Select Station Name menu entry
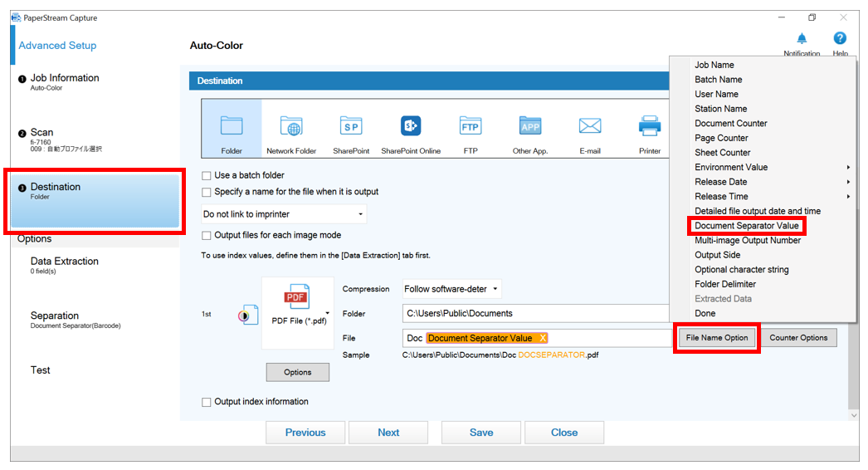This screenshot has width=868, height=470. (x=721, y=109)
